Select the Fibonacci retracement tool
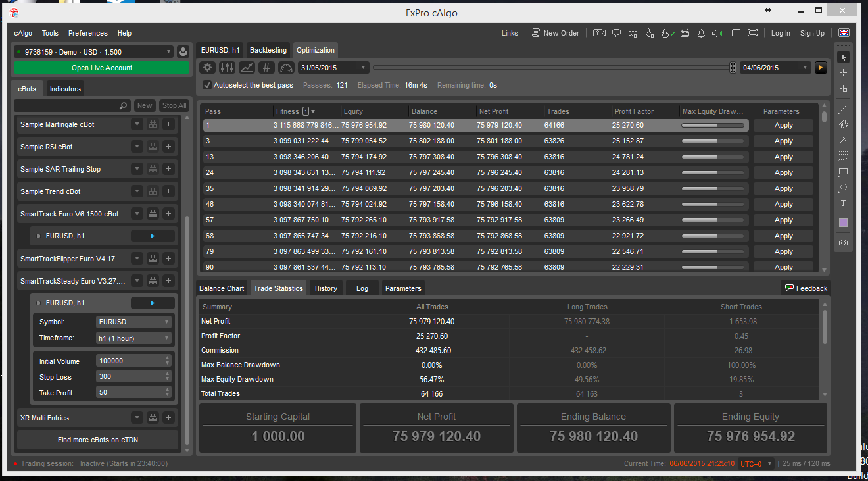 (843, 156)
